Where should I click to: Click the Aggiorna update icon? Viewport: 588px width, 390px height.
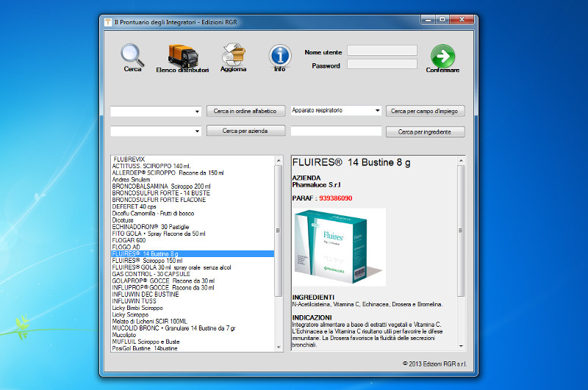pos(233,54)
